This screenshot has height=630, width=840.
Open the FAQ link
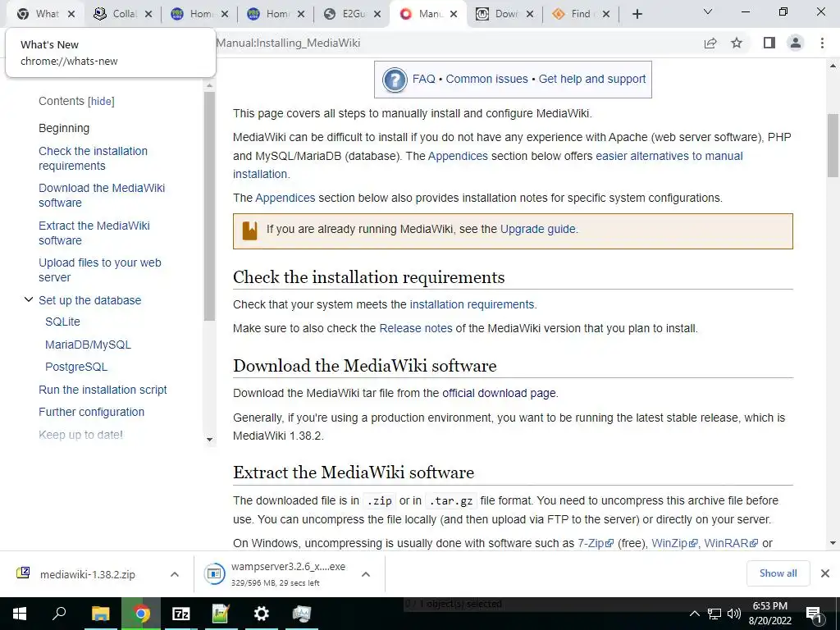tap(423, 79)
